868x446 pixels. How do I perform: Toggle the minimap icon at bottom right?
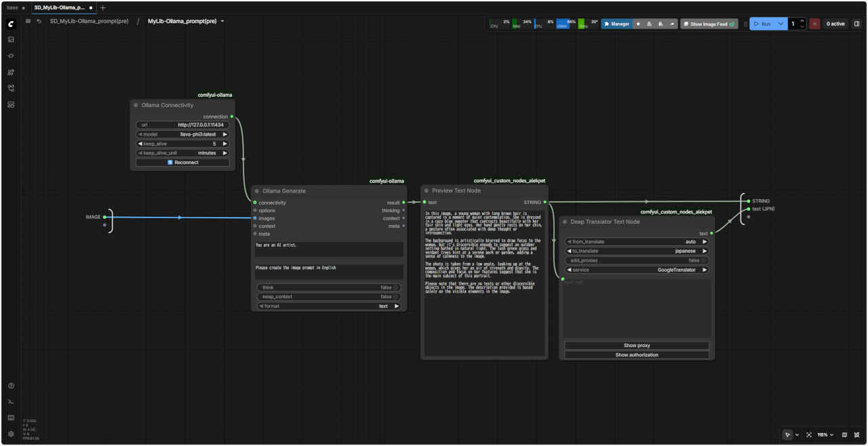coord(844,434)
